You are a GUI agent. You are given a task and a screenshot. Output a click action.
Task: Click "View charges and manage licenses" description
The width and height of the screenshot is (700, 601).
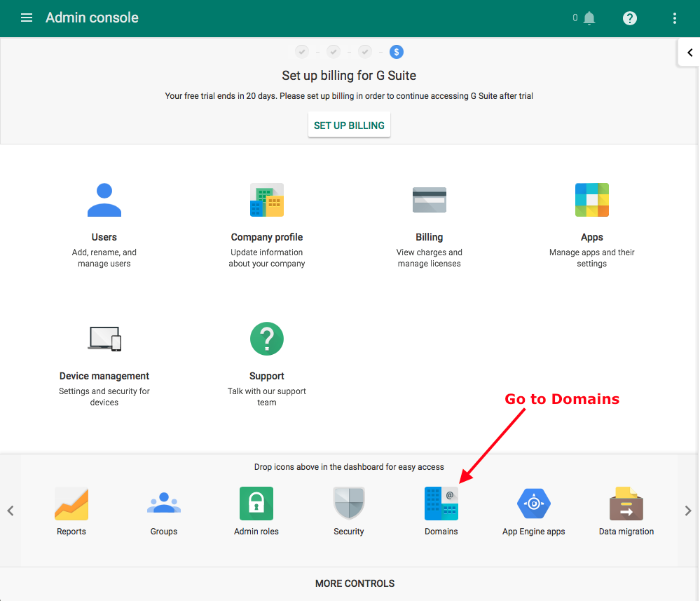[x=430, y=258]
